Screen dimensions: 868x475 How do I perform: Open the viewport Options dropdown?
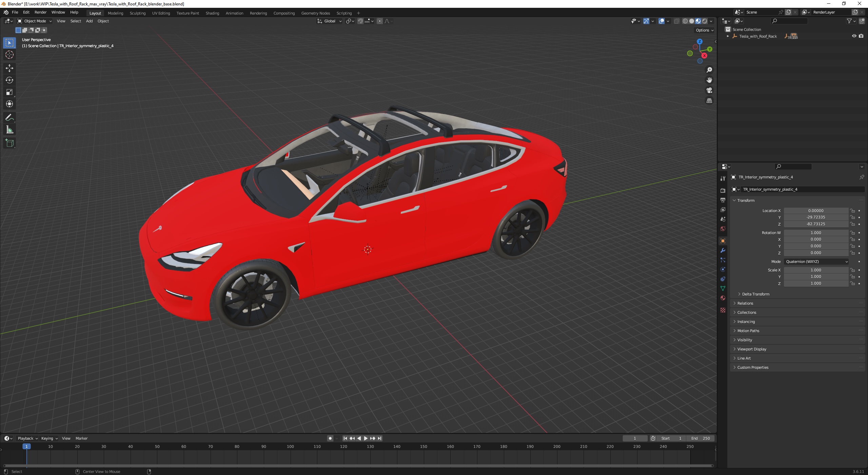[x=704, y=30]
